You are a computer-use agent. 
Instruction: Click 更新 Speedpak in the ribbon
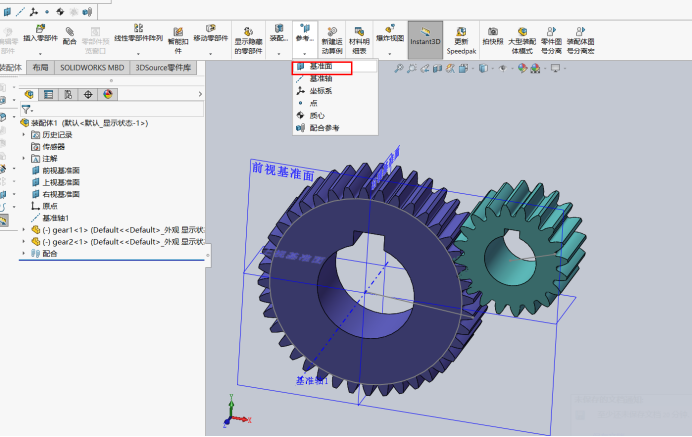click(x=461, y=41)
